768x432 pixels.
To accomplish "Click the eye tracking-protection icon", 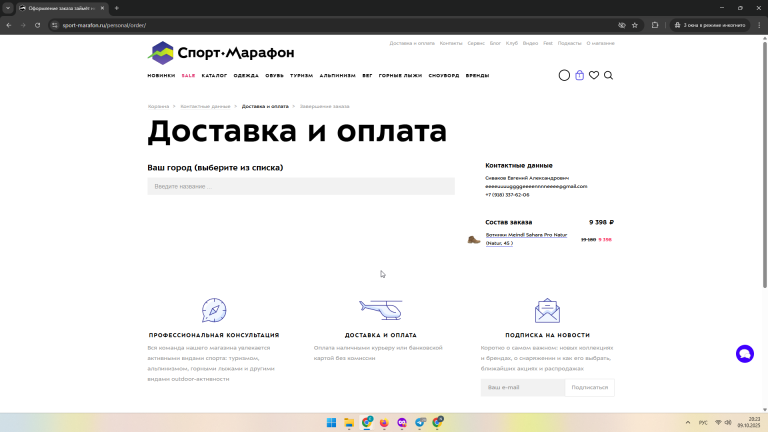I will point(622,25).
